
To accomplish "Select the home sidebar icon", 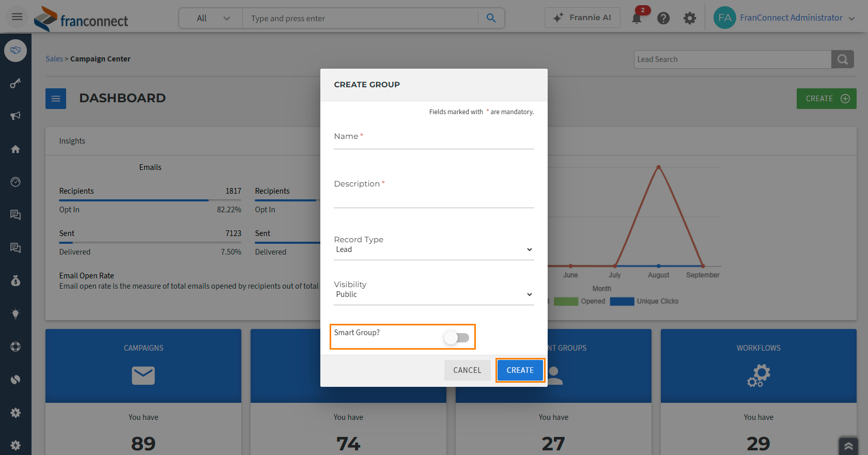I will (x=16, y=149).
